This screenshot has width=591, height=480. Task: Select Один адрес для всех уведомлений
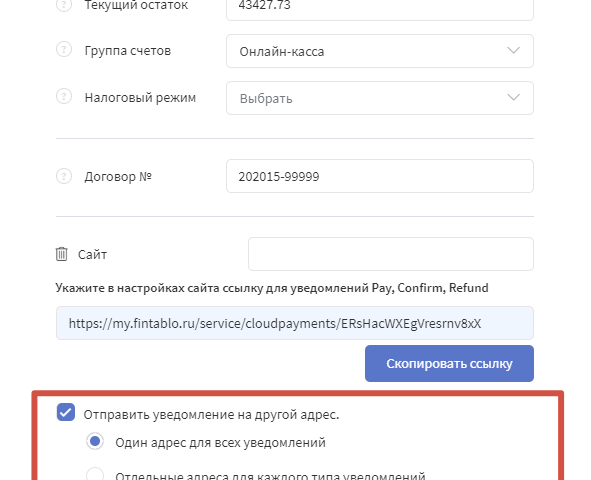[95, 441]
